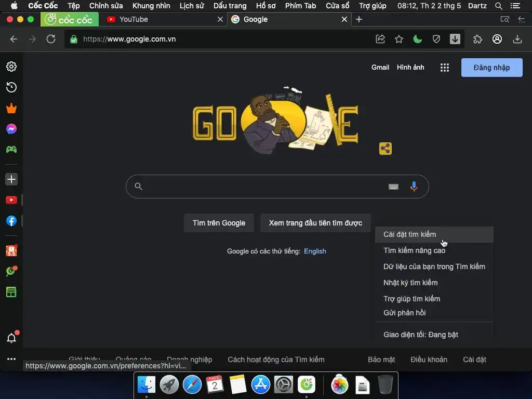
Task: Open the Shopee 5.5 sidebar icon
Action: (x=11, y=250)
